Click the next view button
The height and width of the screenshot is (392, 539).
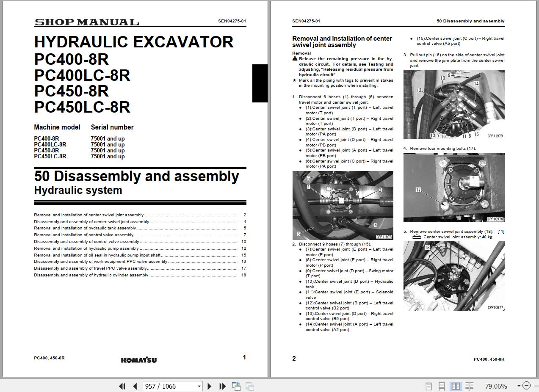pyautogui.click(x=250, y=386)
